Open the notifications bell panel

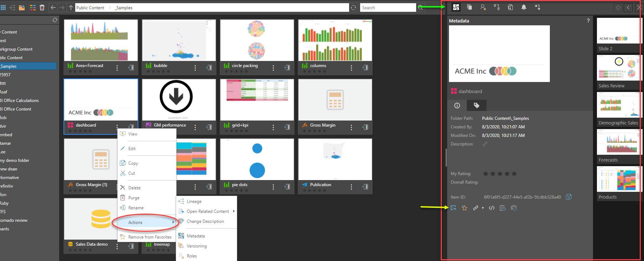[x=523, y=7]
